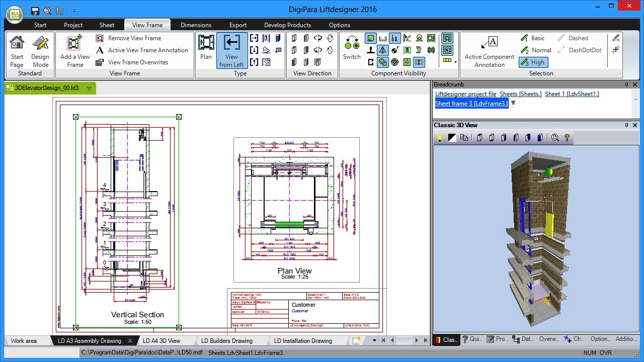The width and height of the screenshot is (644, 362).
Task: Click the Remove View Frame button
Action: click(134, 38)
